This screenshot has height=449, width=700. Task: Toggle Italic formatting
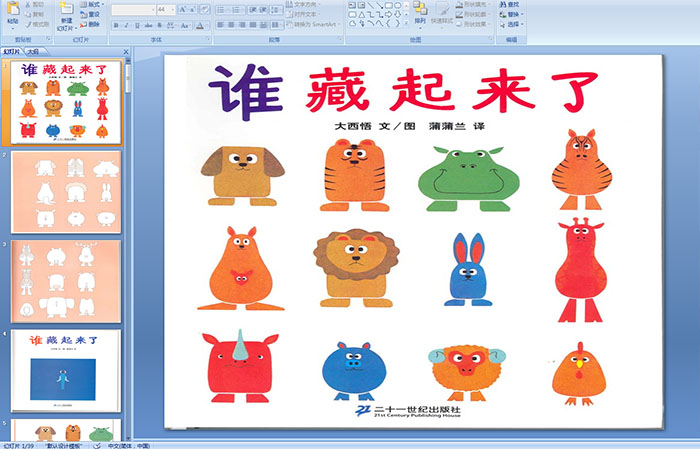coord(126,25)
